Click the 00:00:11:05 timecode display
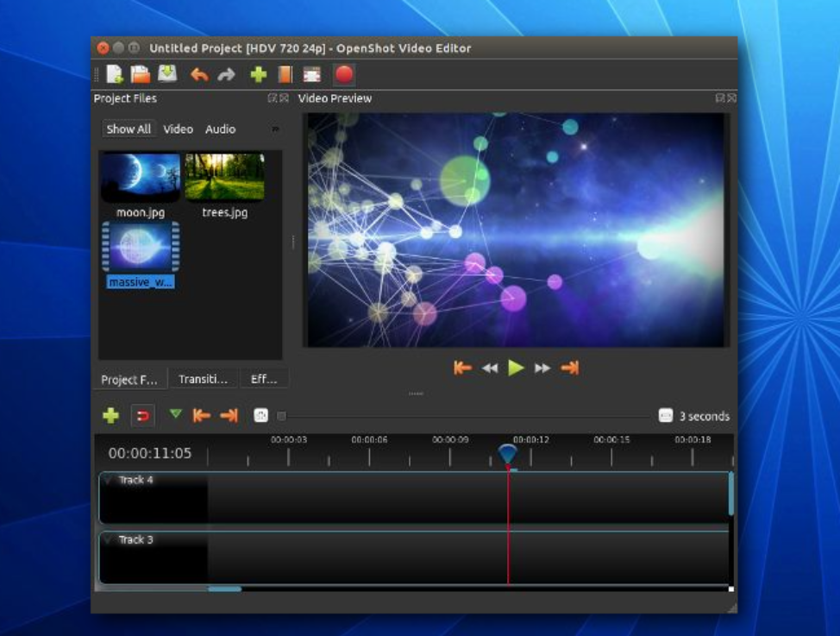This screenshot has width=840, height=636. click(x=150, y=454)
